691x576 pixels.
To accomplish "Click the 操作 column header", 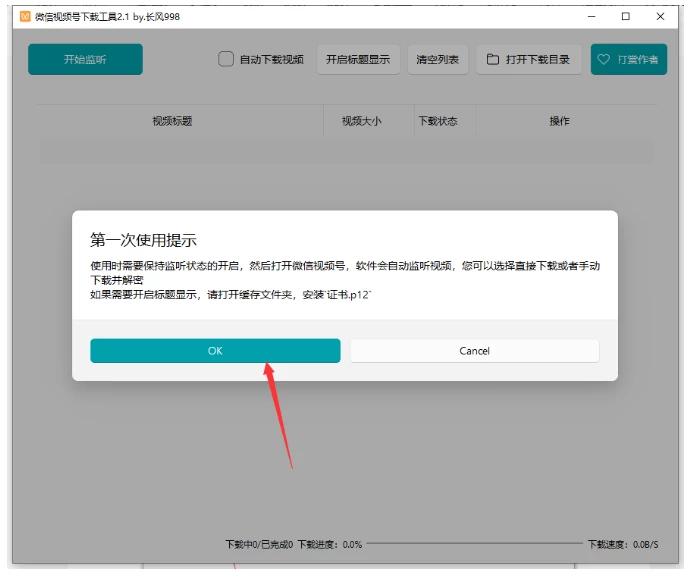I will coord(559,121).
